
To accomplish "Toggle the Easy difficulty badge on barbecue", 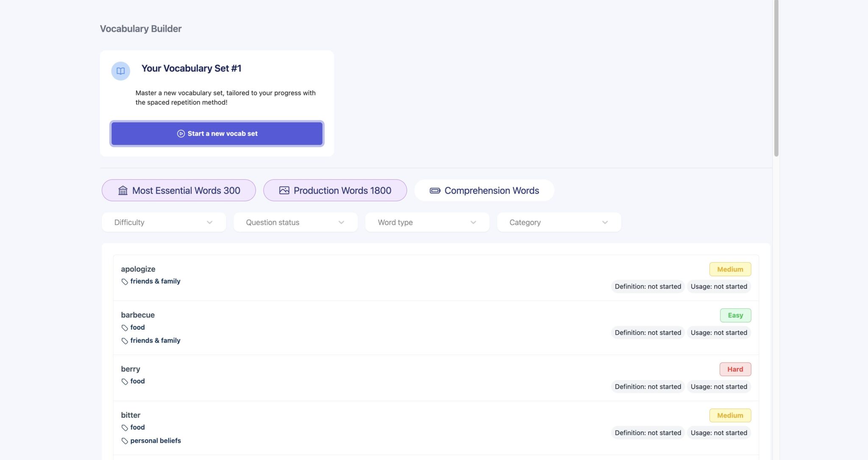I will click(735, 315).
